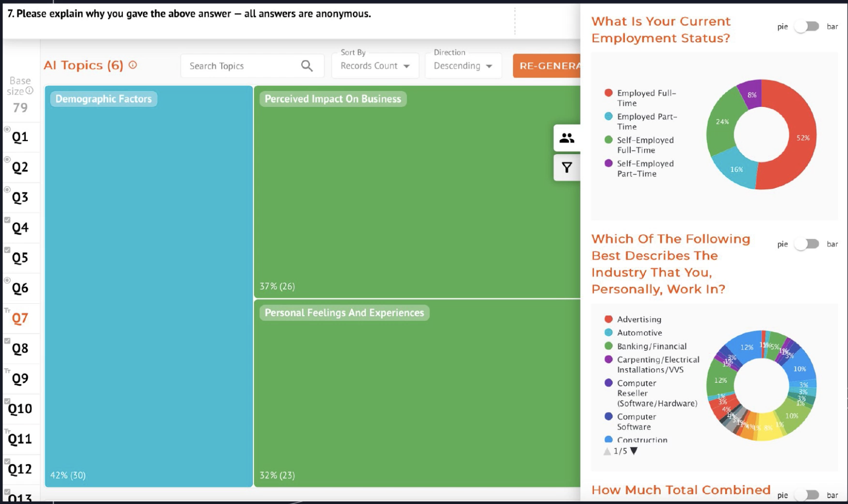Check the checkbox beside Q4

pos(7,219)
